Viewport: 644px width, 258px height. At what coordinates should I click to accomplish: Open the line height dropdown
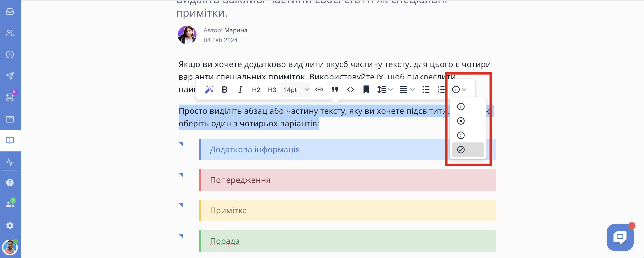385,90
